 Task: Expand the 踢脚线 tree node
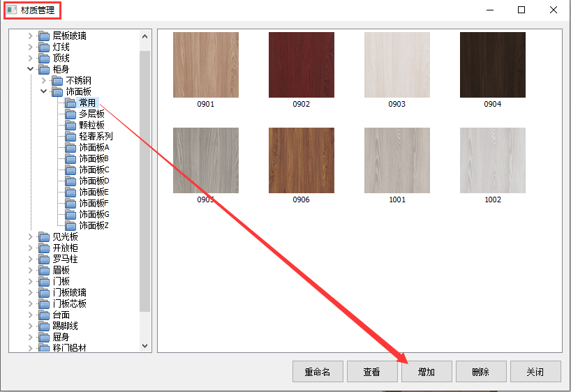coord(31,326)
